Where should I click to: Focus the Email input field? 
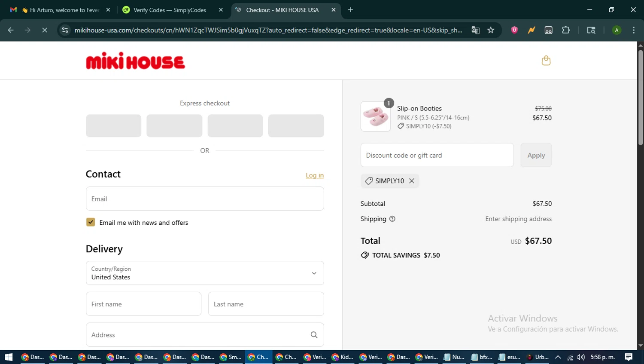(205, 199)
